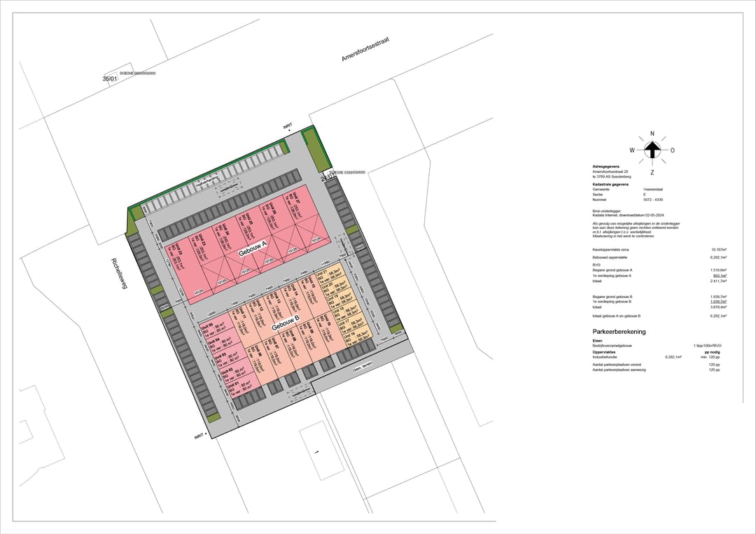Click the W letter beside the compass
This screenshot has height=534, width=756.
coord(631,150)
